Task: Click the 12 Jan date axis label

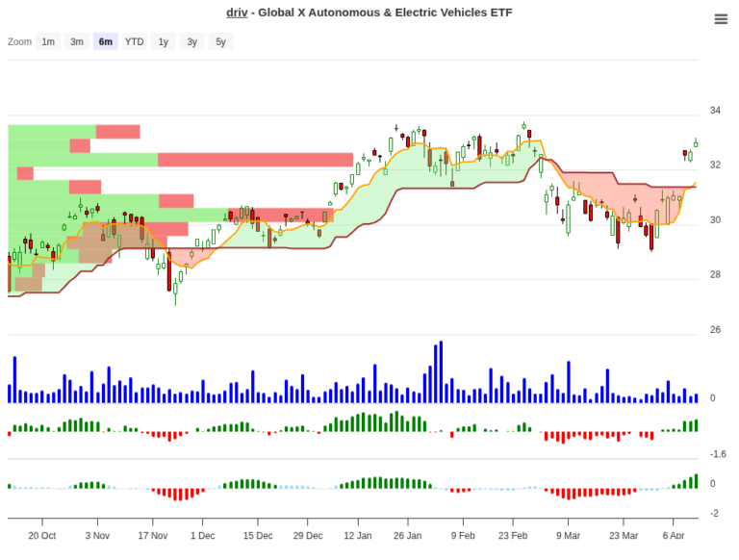Action: click(358, 536)
